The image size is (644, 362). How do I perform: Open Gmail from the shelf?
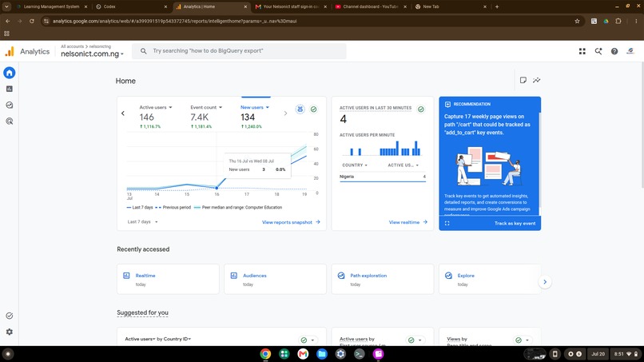303,354
